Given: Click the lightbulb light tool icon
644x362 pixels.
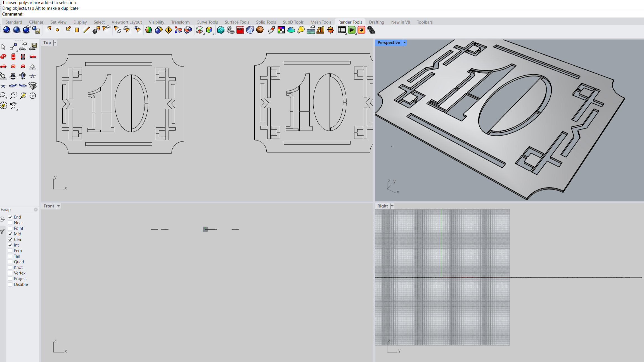Looking at the screenshot, I should coord(301,30).
